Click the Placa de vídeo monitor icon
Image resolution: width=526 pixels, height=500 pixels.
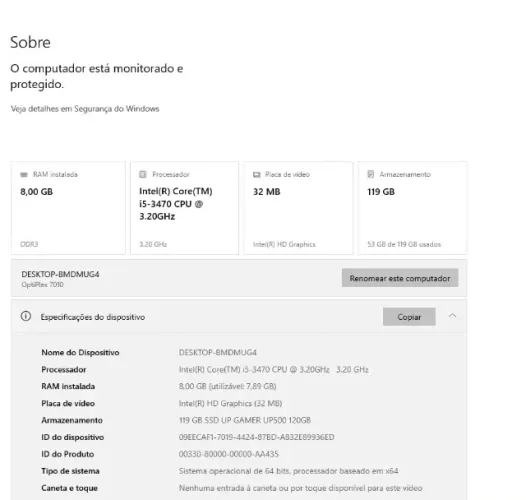(x=257, y=174)
